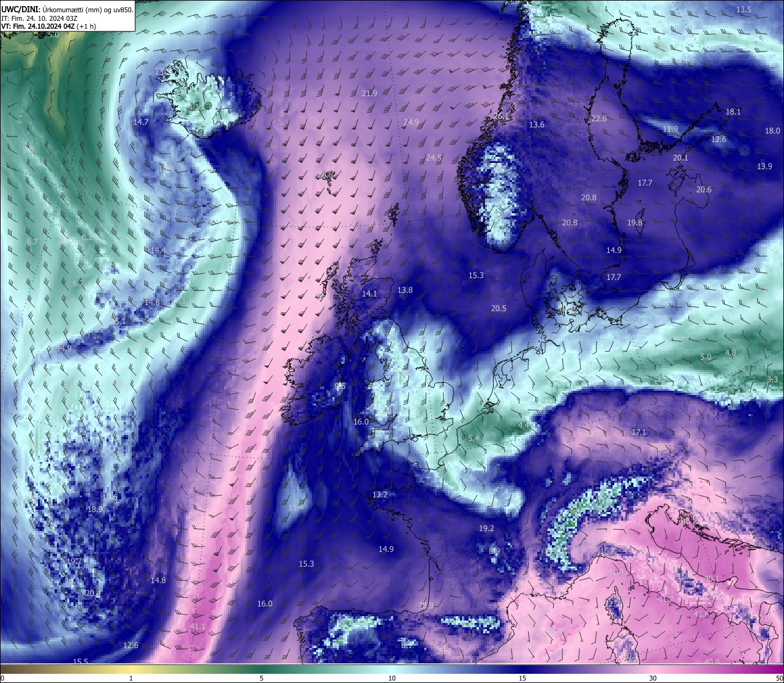Click the 19.8 value label
Viewport: 784px width, 683px height.
[635, 222]
